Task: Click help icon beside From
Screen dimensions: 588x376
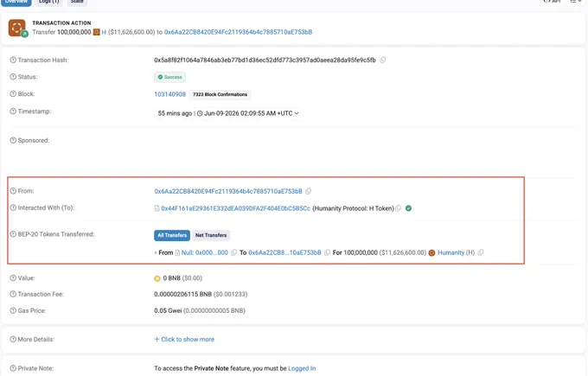Action: 13,191
